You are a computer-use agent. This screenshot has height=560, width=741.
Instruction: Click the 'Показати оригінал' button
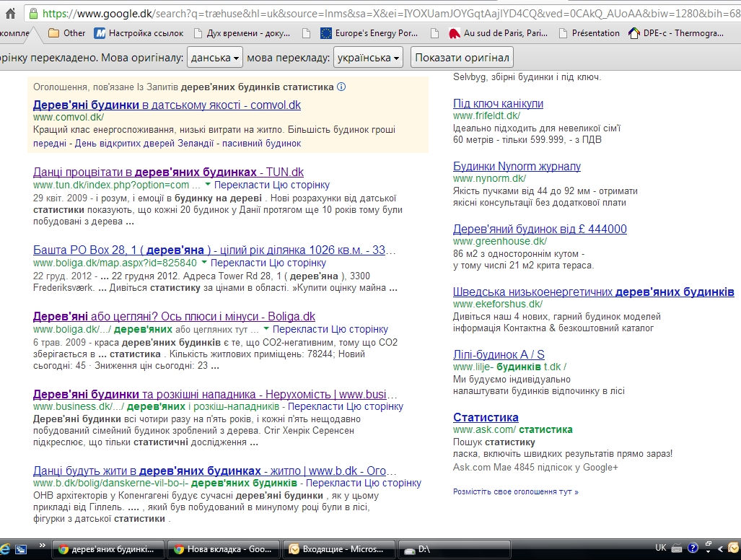point(462,58)
